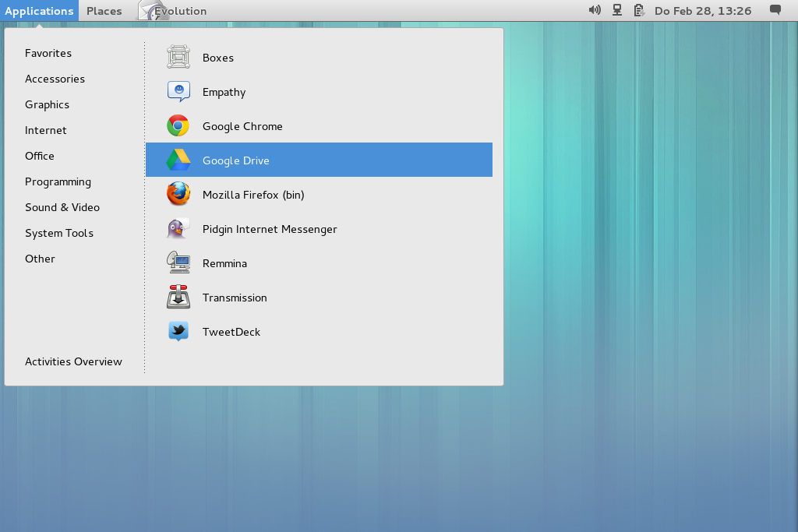Launch Empathy via its chat bubble icon
The image size is (798, 532).
(x=178, y=92)
